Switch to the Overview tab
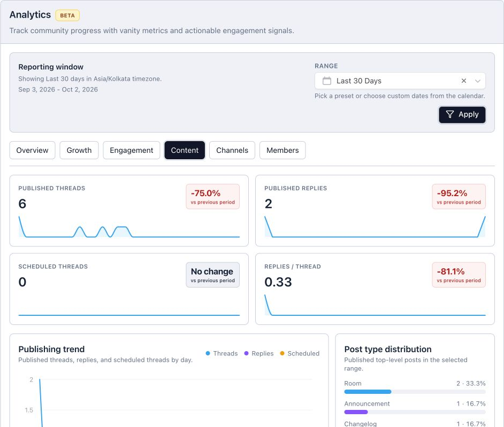The width and height of the screenshot is (504, 427). click(32, 150)
